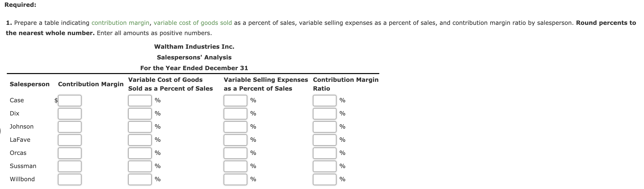Select Dix's Contribution Margin input box
Viewport: 644px width, 189px height.
click(x=70, y=113)
